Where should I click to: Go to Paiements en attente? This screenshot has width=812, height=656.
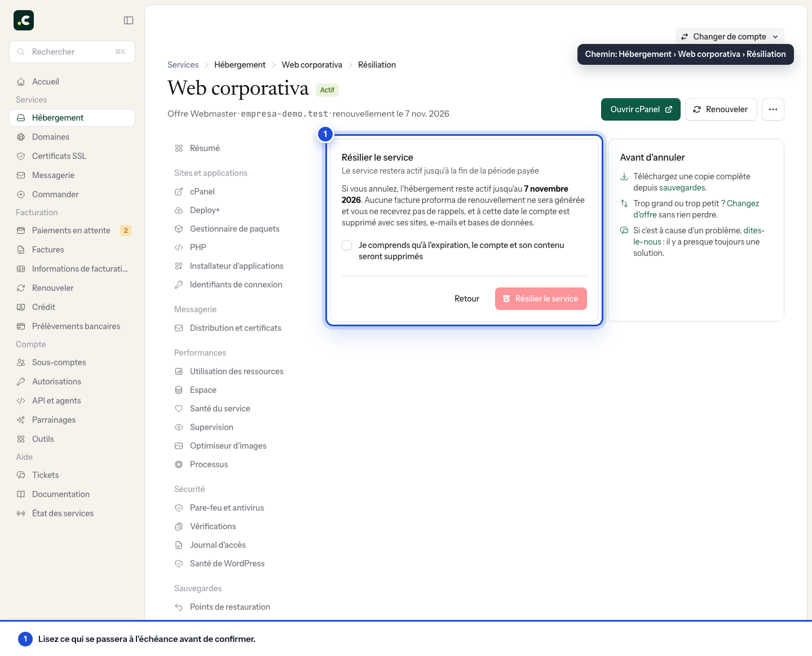tap(72, 231)
